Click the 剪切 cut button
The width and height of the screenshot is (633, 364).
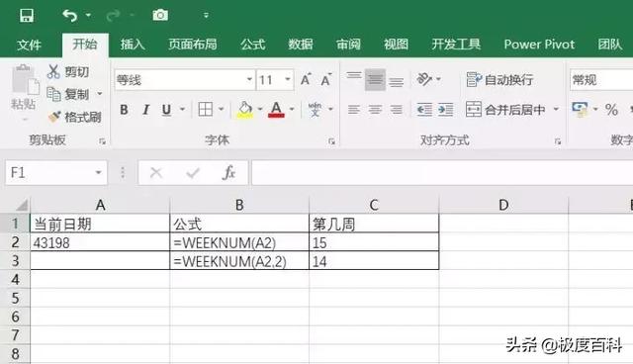pyautogui.click(x=68, y=72)
